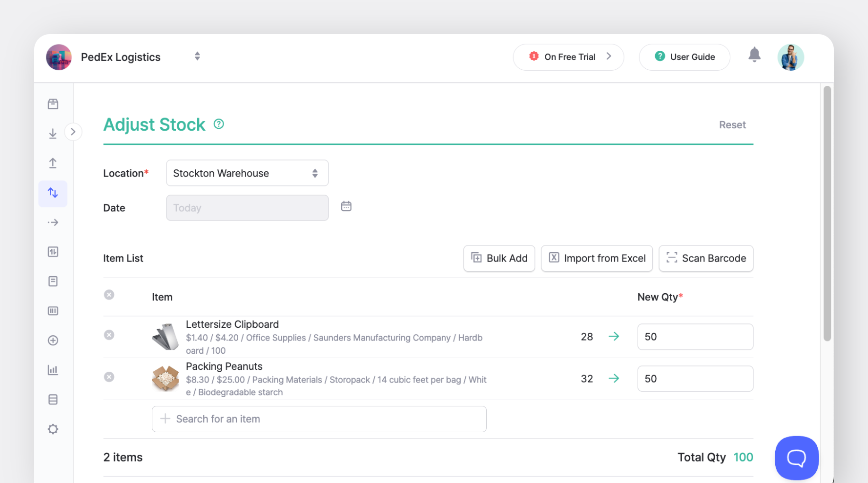Screen dimensions: 868x483
Task: Open the Stock Out sidebar icon
Action: coord(53,163)
